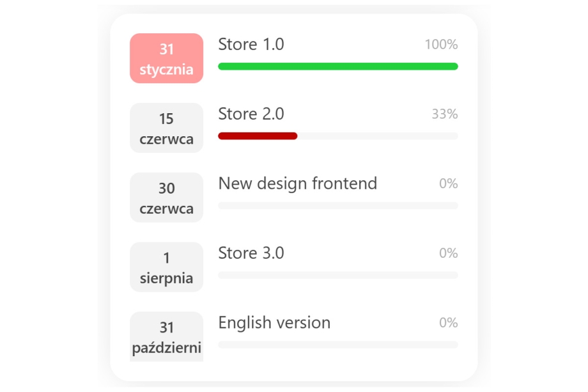Select the 33% completion label
This screenshot has height=392, width=588.
pos(445,114)
